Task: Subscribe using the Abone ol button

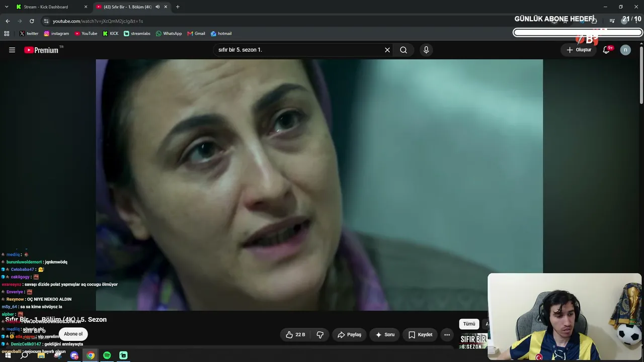Action: (73, 334)
